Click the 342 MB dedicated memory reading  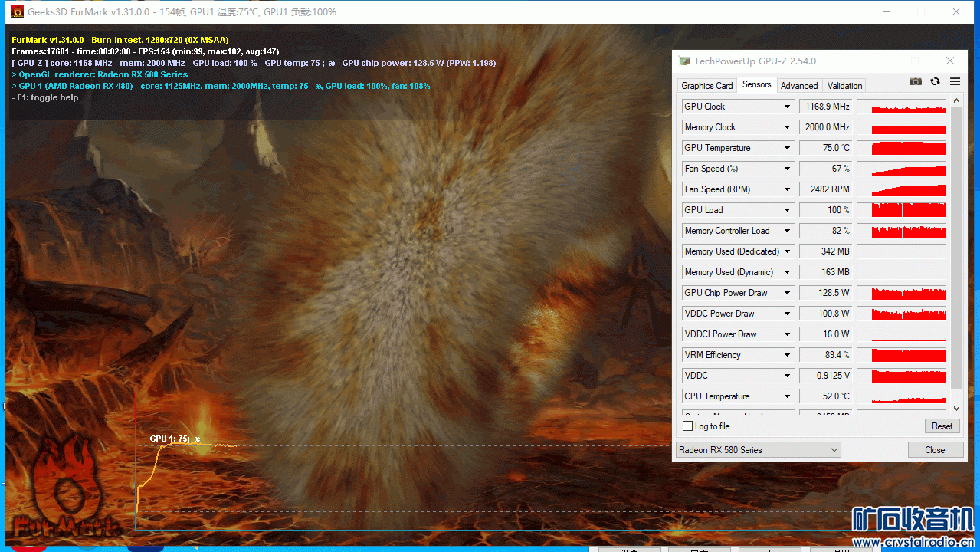(826, 251)
